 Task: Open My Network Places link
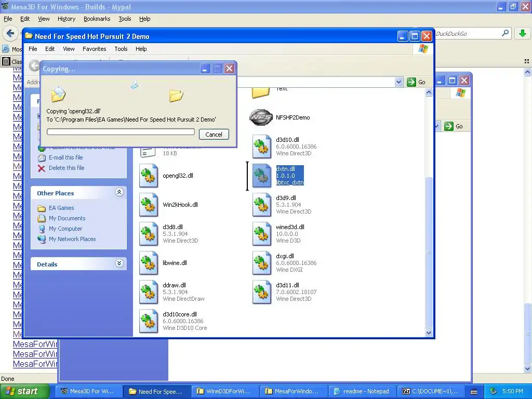pyautogui.click(x=72, y=239)
